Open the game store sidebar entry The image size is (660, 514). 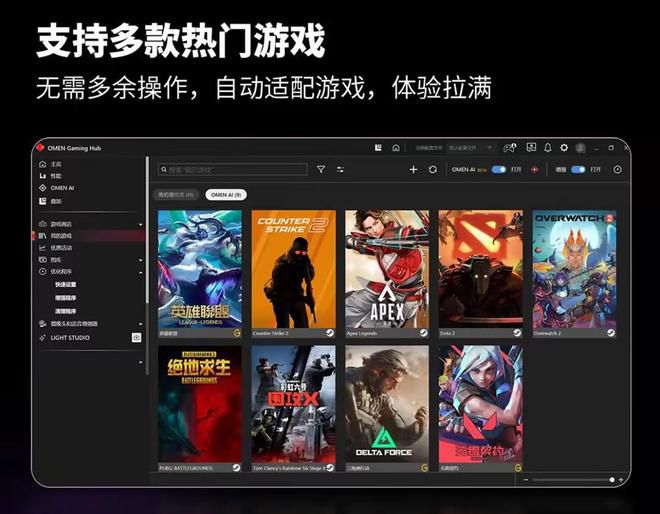pyautogui.click(x=55, y=224)
